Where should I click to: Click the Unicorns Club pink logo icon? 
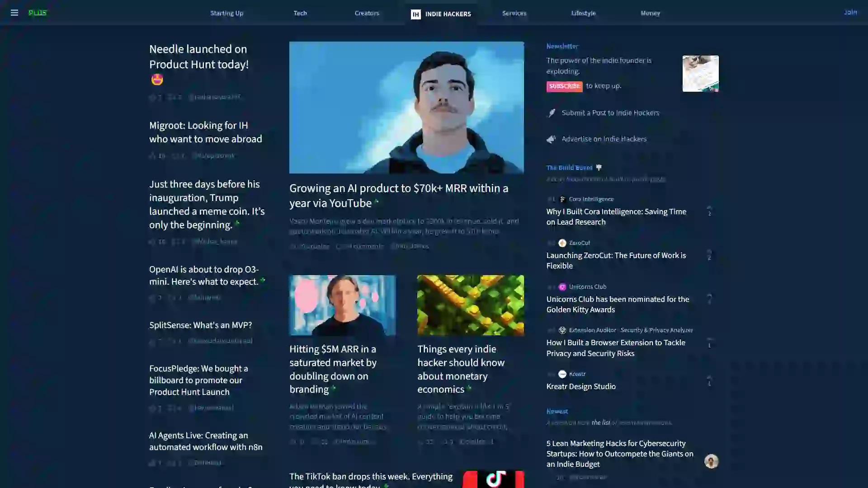(562, 287)
